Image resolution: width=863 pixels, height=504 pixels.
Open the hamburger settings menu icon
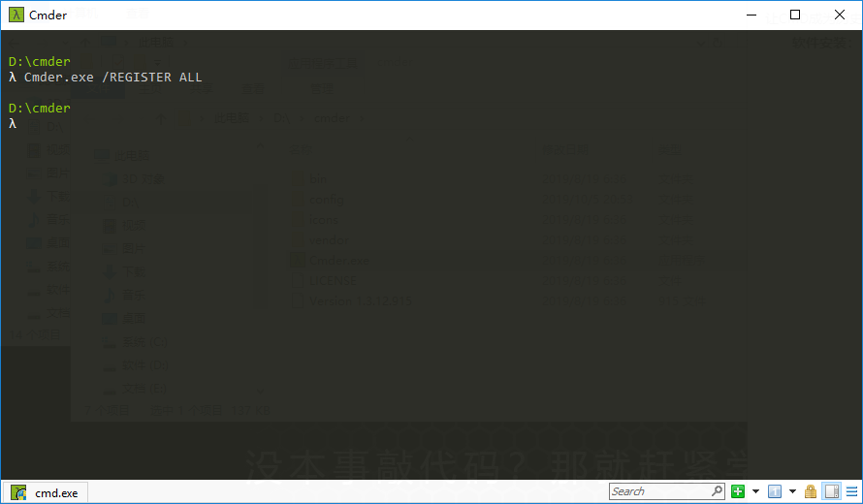click(851, 491)
